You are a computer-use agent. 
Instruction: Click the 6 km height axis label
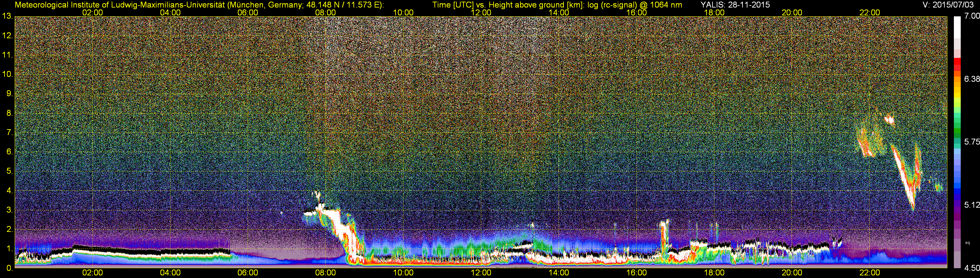coord(9,152)
